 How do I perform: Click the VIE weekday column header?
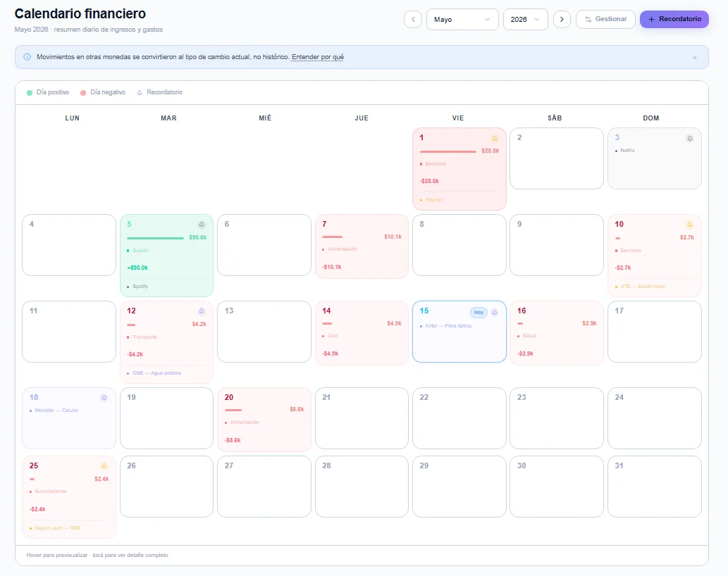pyautogui.click(x=458, y=118)
